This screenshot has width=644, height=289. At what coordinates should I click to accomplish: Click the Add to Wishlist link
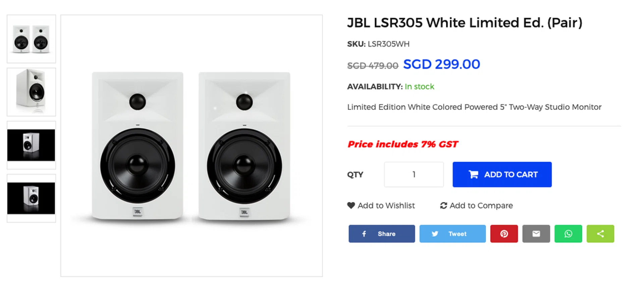pyautogui.click(x=386, y=205)
